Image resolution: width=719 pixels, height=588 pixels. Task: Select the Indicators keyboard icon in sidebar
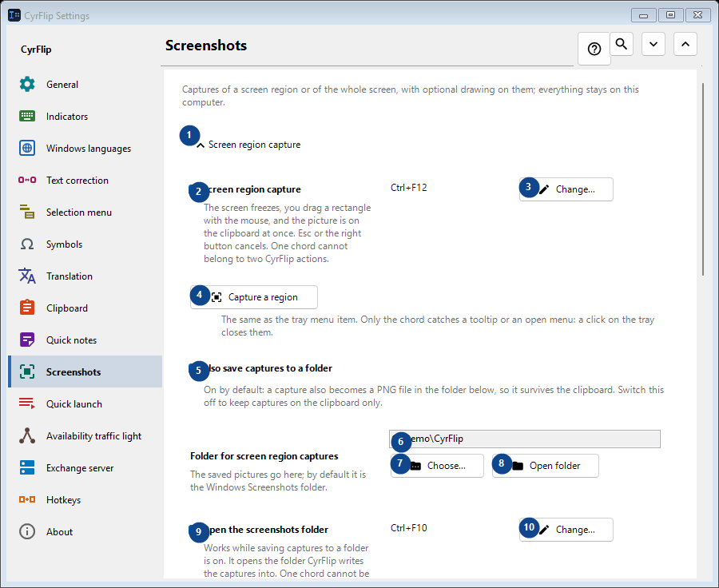[27, 116]
